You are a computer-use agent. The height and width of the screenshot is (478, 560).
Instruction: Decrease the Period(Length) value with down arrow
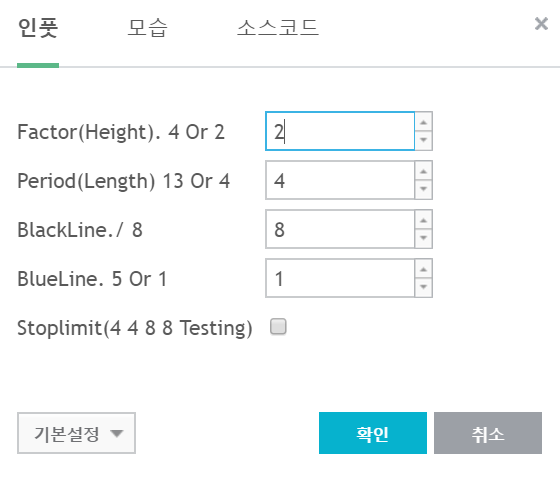(424, 189)
